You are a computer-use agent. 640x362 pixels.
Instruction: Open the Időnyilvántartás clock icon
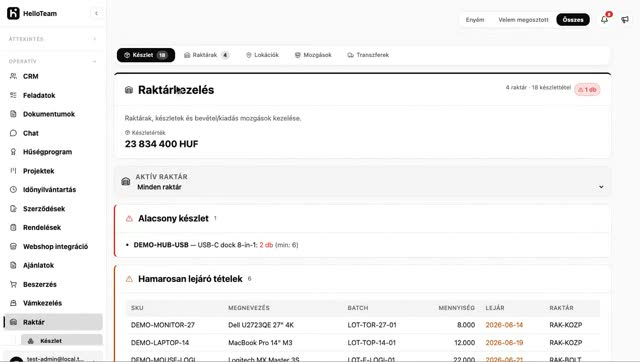coord(13,189)
